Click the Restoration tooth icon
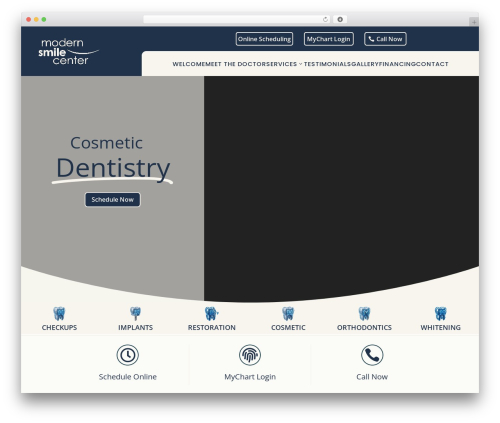Viewport: 500px width, 423px height. 211,314
